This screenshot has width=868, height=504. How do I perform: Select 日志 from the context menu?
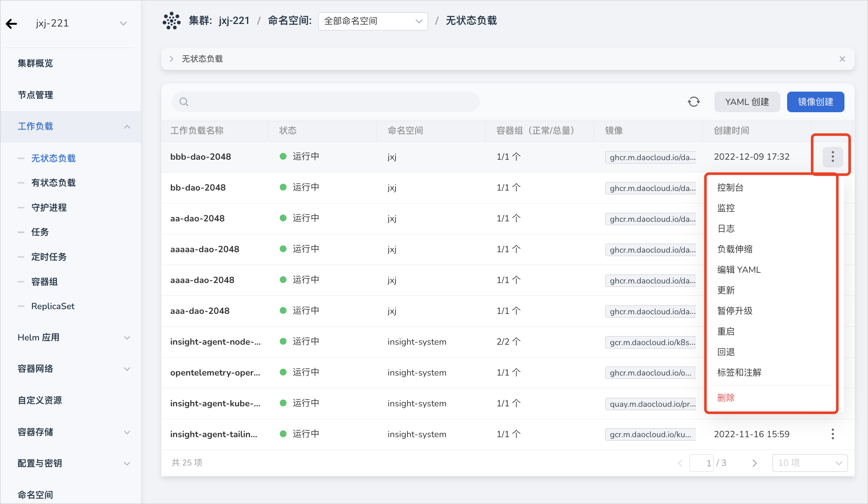726,229
